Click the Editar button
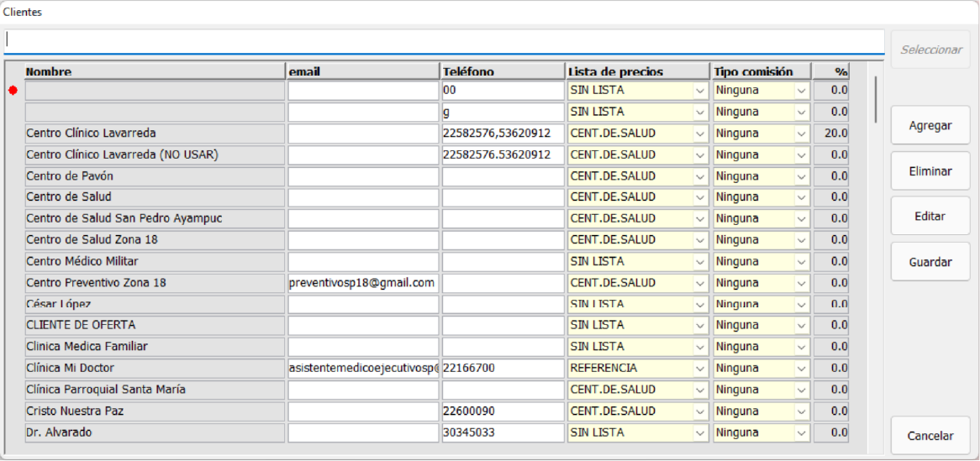This screenshot has height=461, width=980. click(930, 217)
